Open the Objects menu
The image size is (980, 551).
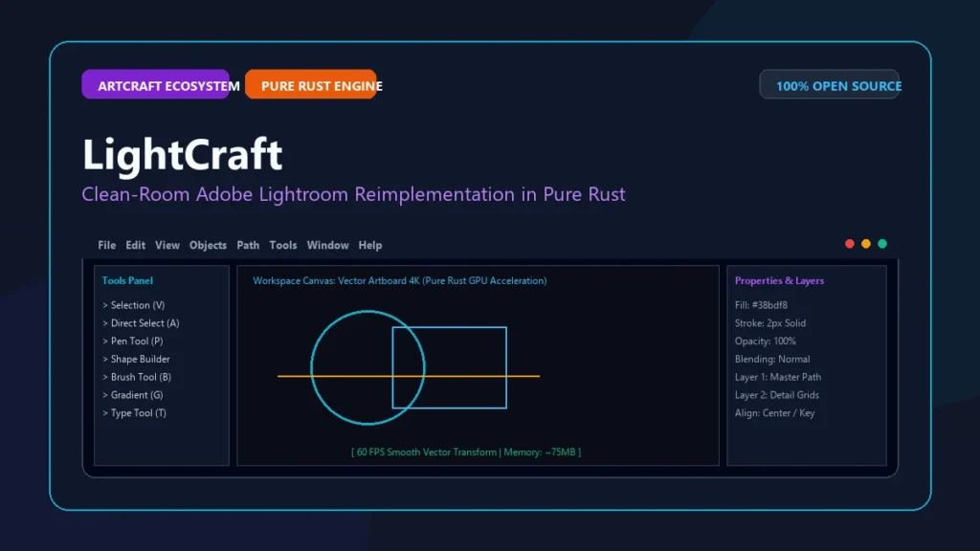(208, 245)
